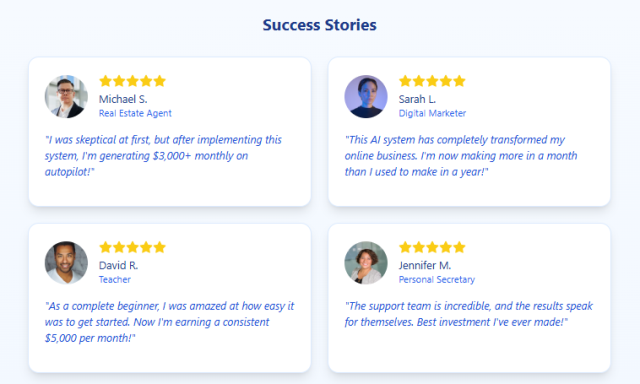The width and height of the screenshot is (640, 384).
Task: Click fifth star in Michael S. rating
Action: tap(160, 81)
